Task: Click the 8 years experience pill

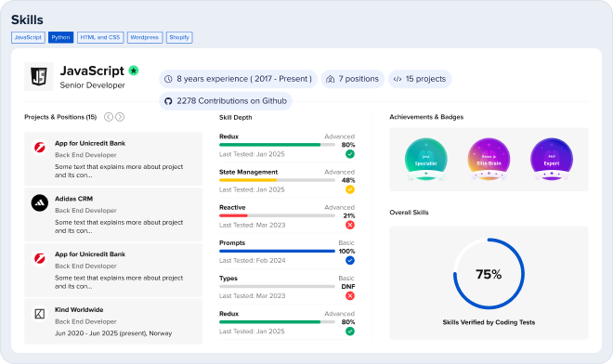Action: point(238,79)
